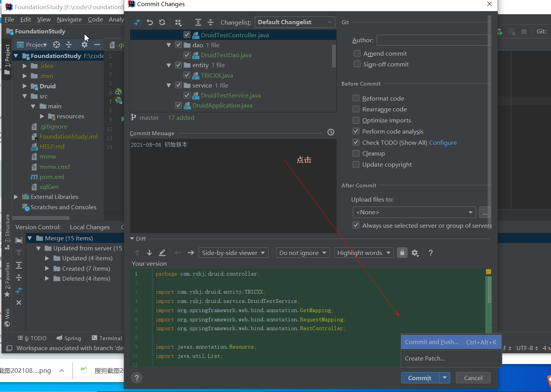Go to next difference arrow in Diff
Screen dimensions: 551x392
coord(149,253)
